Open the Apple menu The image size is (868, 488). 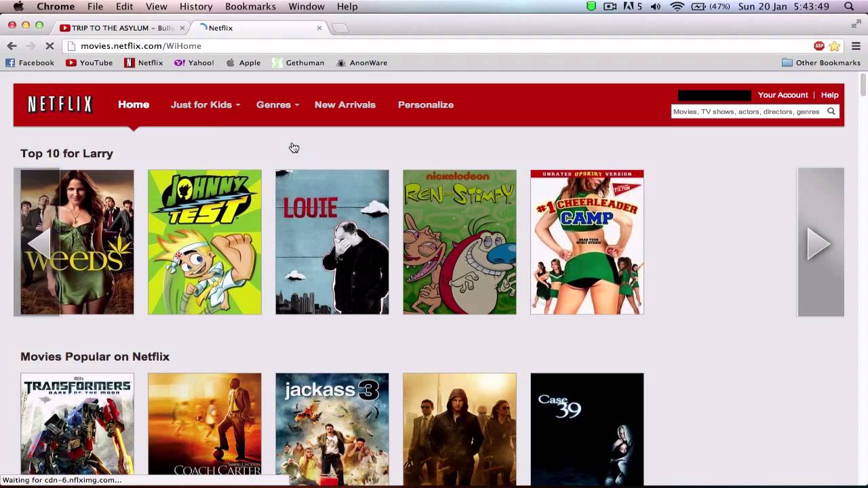click(x=18, y=7)
